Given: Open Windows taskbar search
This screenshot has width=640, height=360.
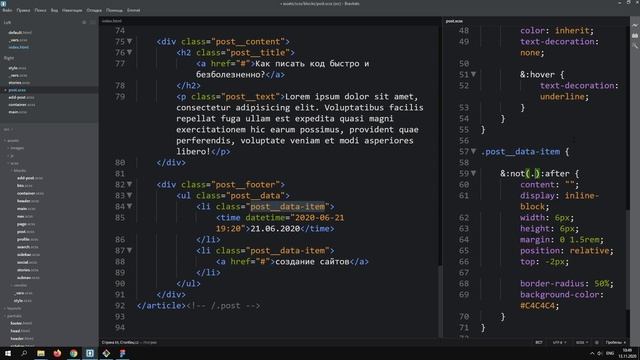Looking at the screenshot, I should [24, 353].
